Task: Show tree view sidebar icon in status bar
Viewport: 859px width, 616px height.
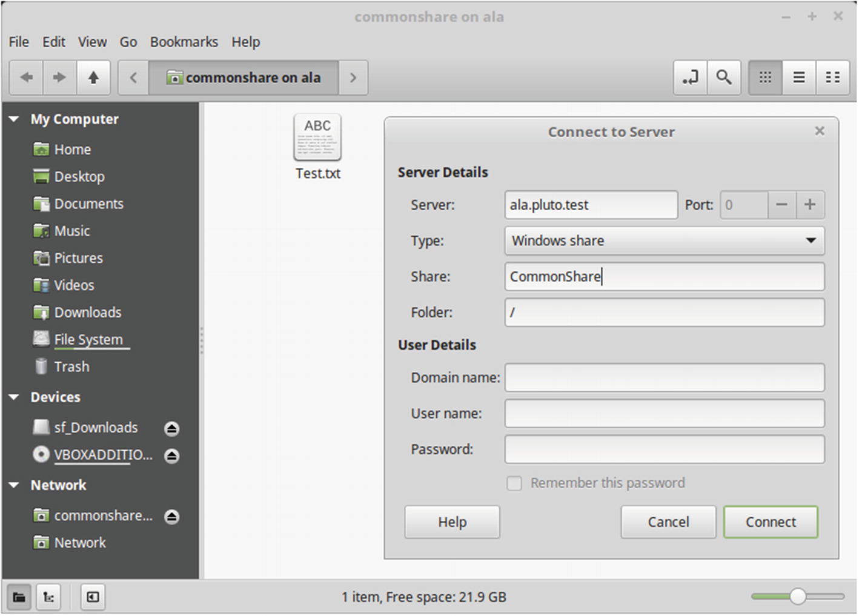Action: tap(49, 598)
